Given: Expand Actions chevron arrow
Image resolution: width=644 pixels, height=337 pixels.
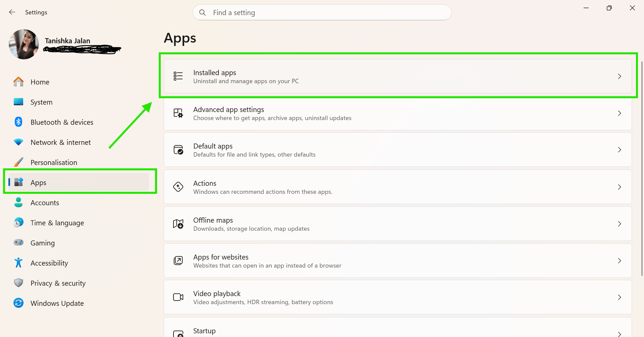Looking at the screenshot, I should (620, 187).
